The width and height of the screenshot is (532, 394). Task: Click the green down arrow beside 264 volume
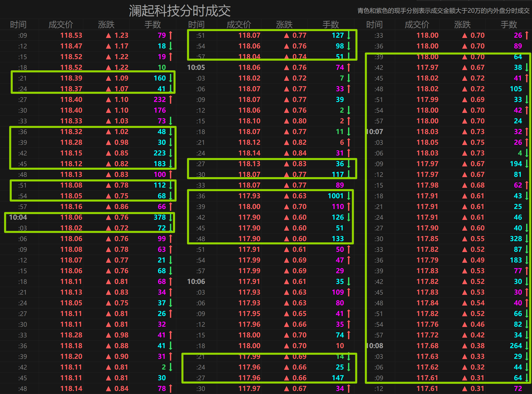(527, 346)
